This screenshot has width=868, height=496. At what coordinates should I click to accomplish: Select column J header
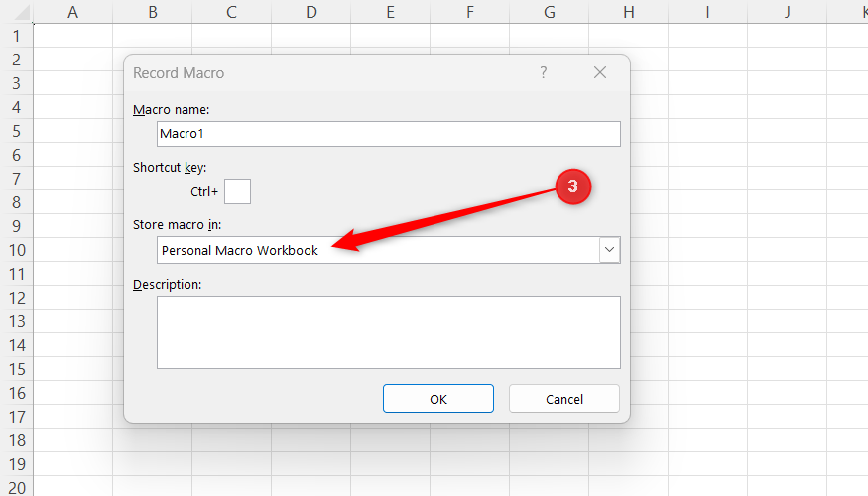(x=788, y=12)
